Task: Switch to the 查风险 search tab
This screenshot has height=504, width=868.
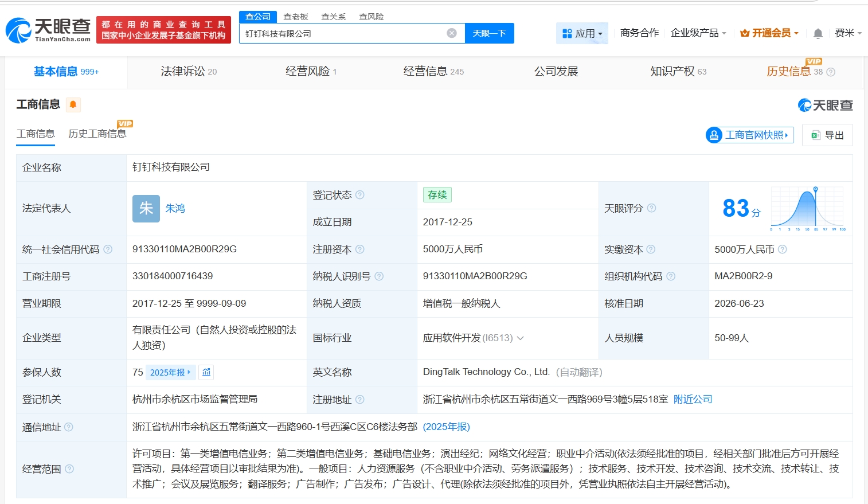Action: point(372,17)
